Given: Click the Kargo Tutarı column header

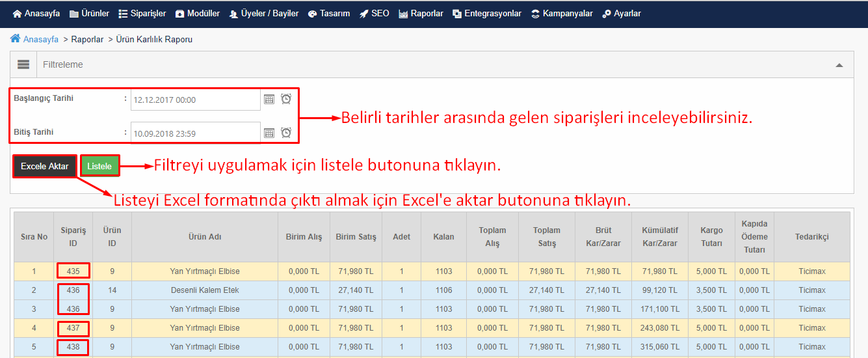Looking at the screenshot, I should click(711, 237).
